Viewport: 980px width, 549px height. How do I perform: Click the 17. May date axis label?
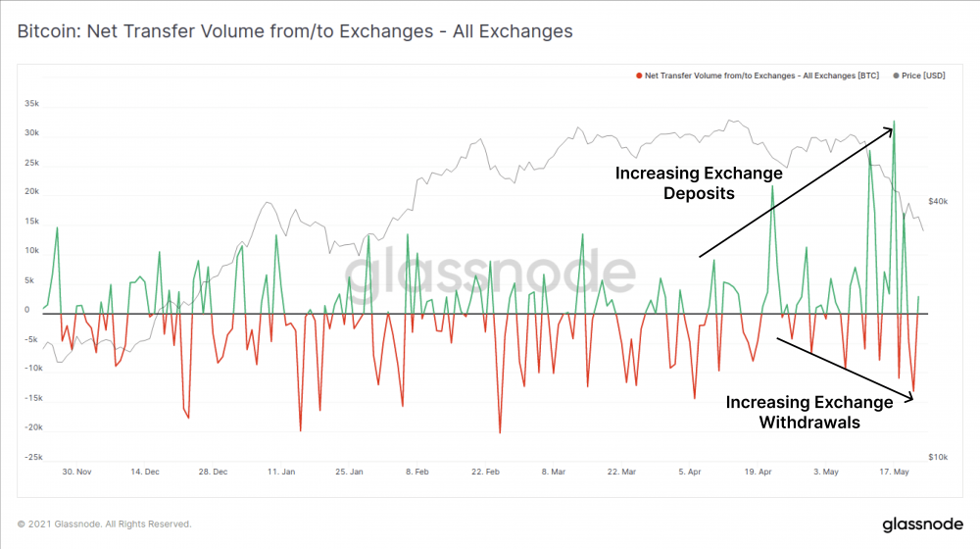point(895,472)
